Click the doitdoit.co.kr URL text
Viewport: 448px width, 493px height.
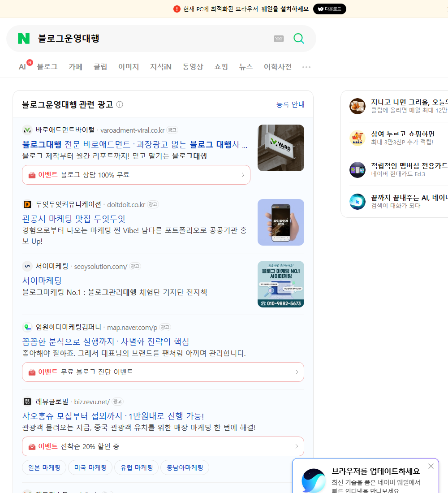coord(126,205)
